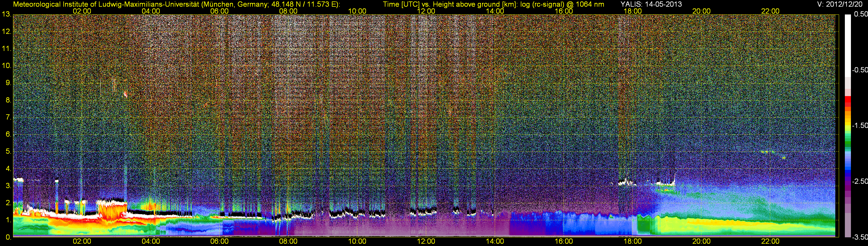The width and height of the screenshot is (868, 246).
Task: Click the "11." height axis label
Action: (x=6, y=49)
